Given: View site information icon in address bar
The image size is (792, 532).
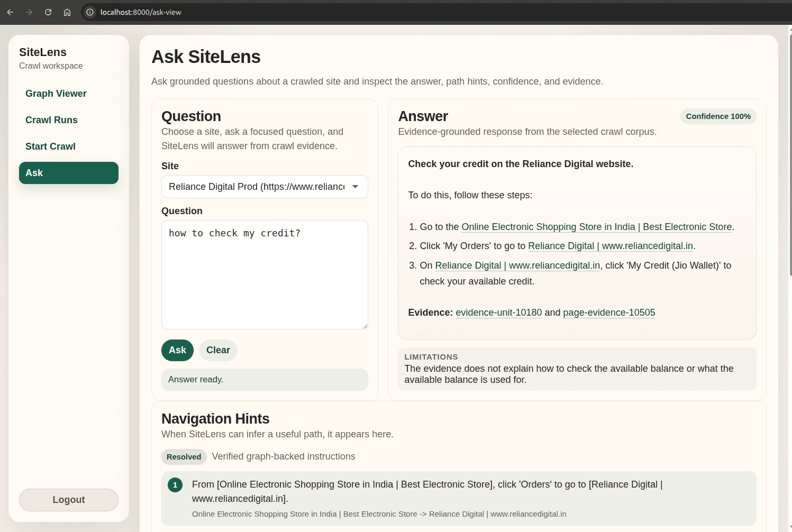Looking at the screenshot, I should click(90, 12).
